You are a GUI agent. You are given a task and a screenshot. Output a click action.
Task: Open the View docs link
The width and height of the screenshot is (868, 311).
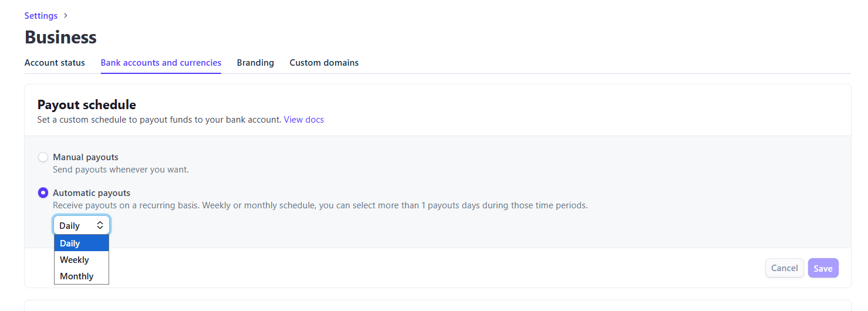(303, 120)
